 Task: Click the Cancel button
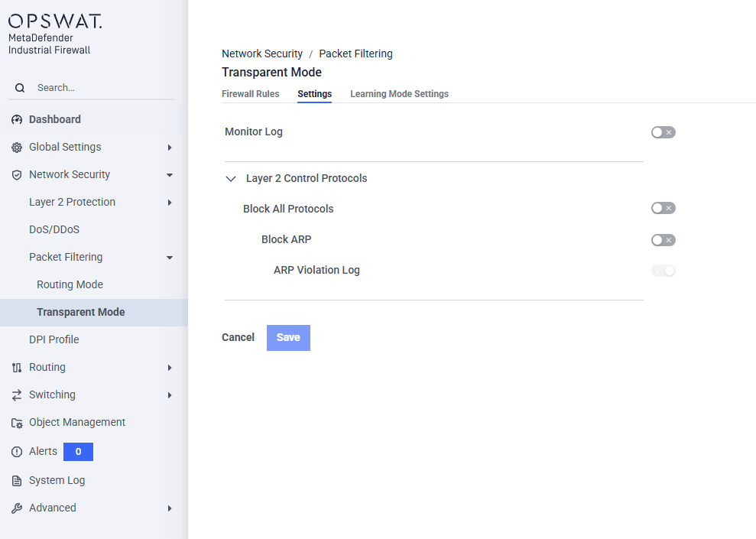click(x=238, y=337)
